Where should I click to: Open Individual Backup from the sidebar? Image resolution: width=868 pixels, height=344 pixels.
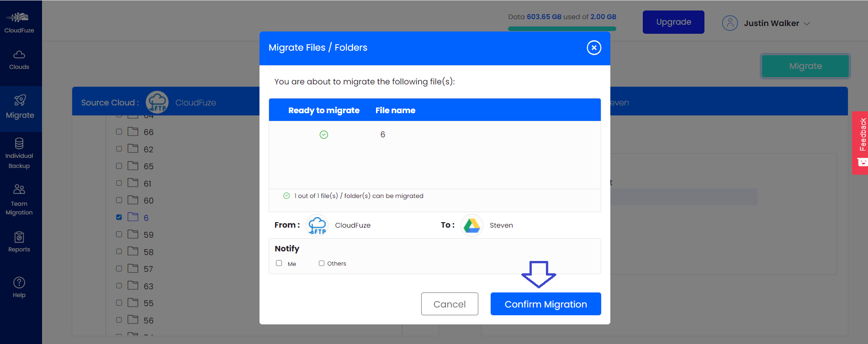tap(19, 154)
